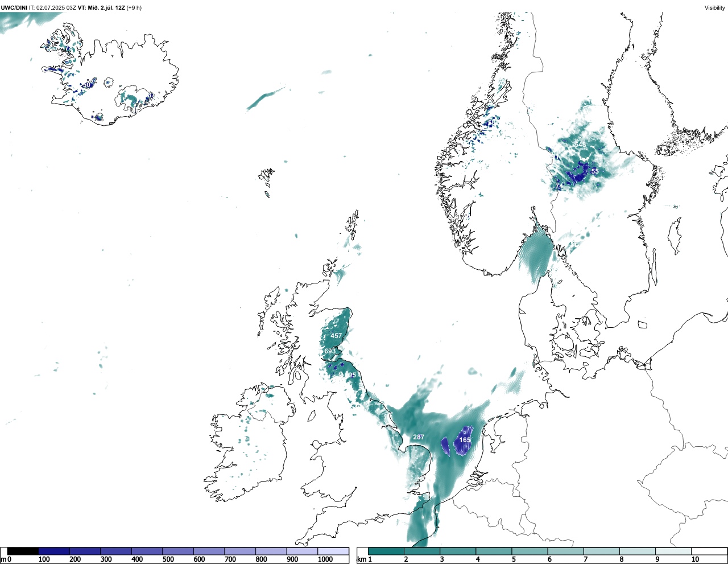
Task: Click the 500 tick label on the metre scale
Action: click(x=168, y=560)
